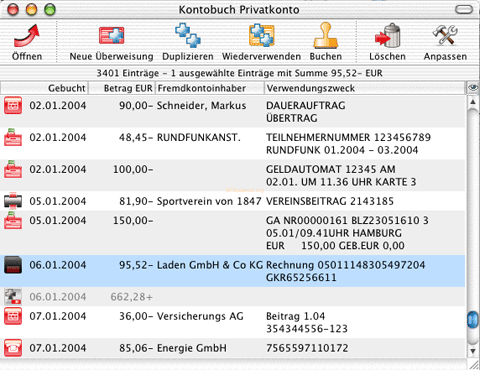The height and width of the screenshot is (370, 480).
Task: Select the GELDAUTOMAT 12345 AM text
Action: coord(331,169)
